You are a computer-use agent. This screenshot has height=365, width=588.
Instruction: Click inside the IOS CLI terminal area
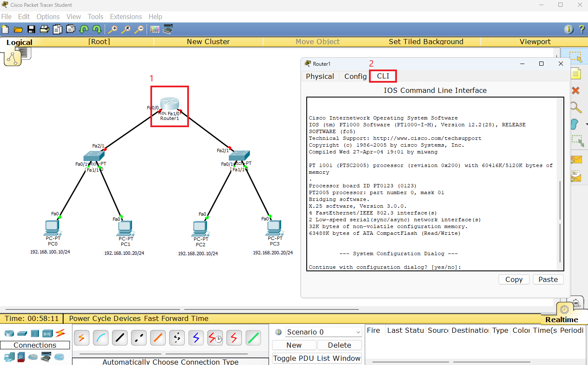435,184
